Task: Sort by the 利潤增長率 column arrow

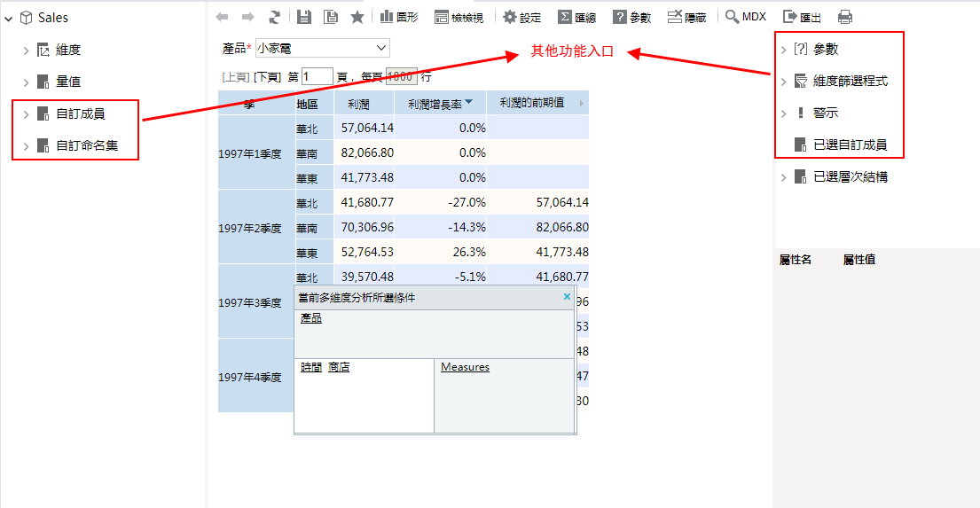Action: point(469,103)
